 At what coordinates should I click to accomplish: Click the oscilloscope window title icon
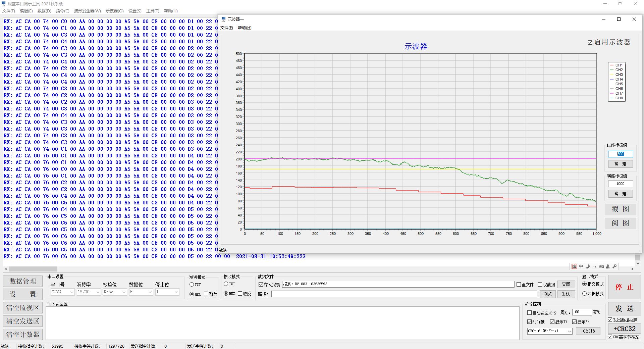coord(224,19)
